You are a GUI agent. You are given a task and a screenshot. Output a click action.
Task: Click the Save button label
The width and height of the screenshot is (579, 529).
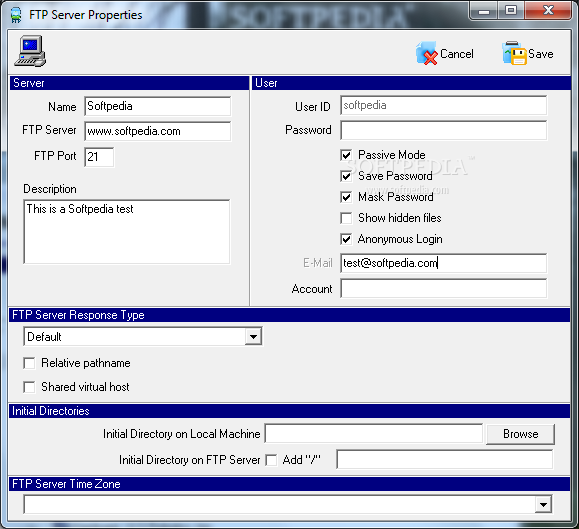click(541, 54)
